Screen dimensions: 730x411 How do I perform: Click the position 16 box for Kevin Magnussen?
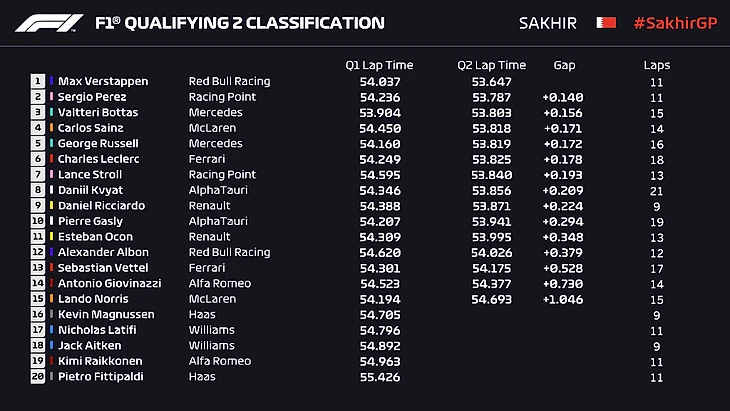coord(38,314)
